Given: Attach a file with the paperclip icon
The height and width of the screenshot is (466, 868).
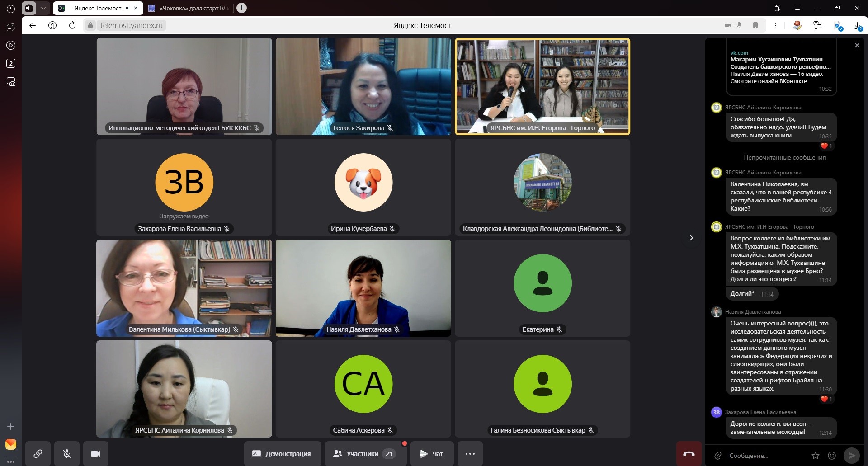Looking at the screenshot, I should pyautogui.click(x=718, y=456).
